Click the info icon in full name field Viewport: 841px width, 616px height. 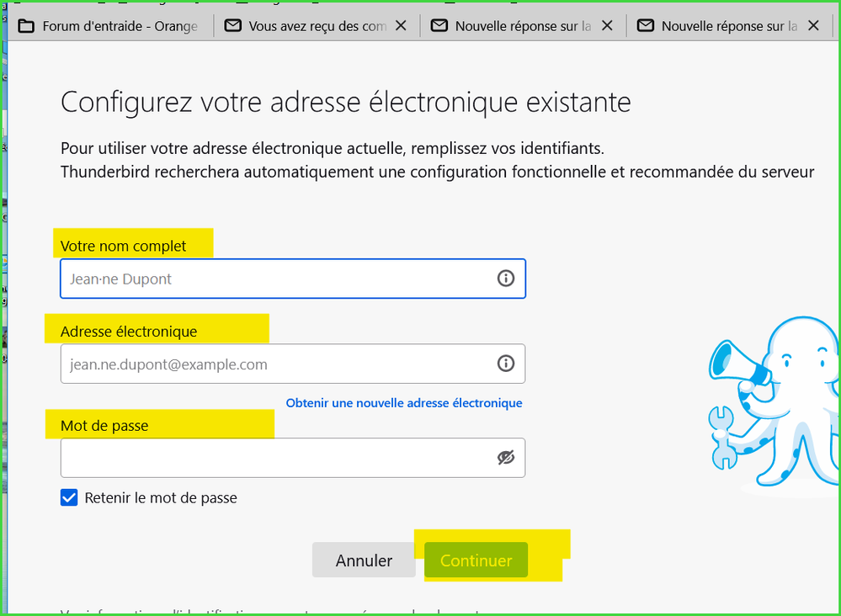coord(505,279)
